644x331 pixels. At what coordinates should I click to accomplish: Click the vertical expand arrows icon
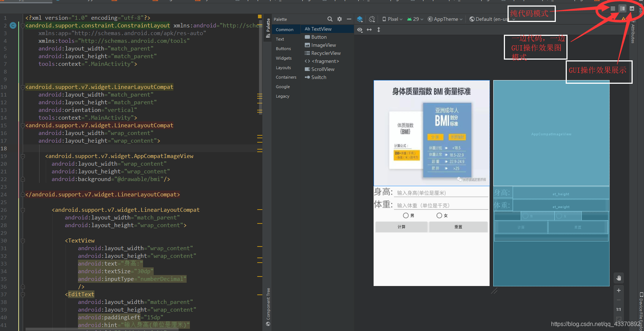click(x=379, y=30)
